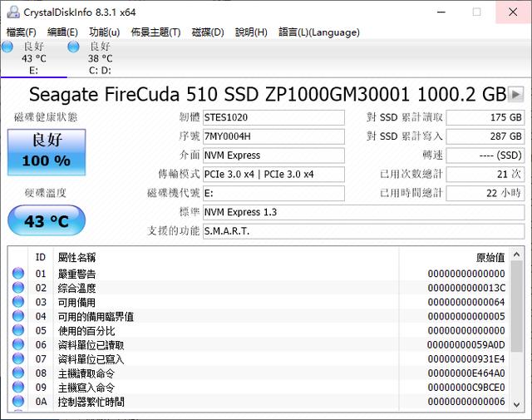Image resolution: width=532 pixels, height=420 pixels.
Task: Click the power on hours value 22 小時
Action: (485, 194)
